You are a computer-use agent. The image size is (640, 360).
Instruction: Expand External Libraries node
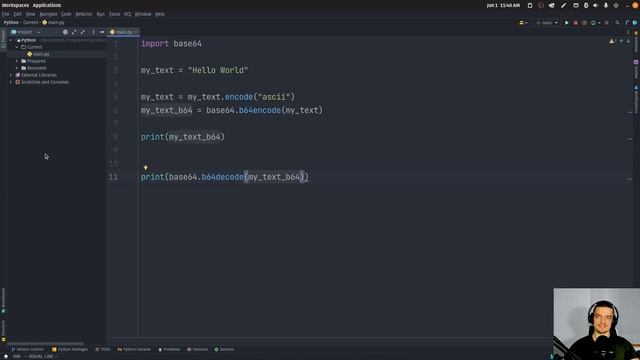coord(11,75)
